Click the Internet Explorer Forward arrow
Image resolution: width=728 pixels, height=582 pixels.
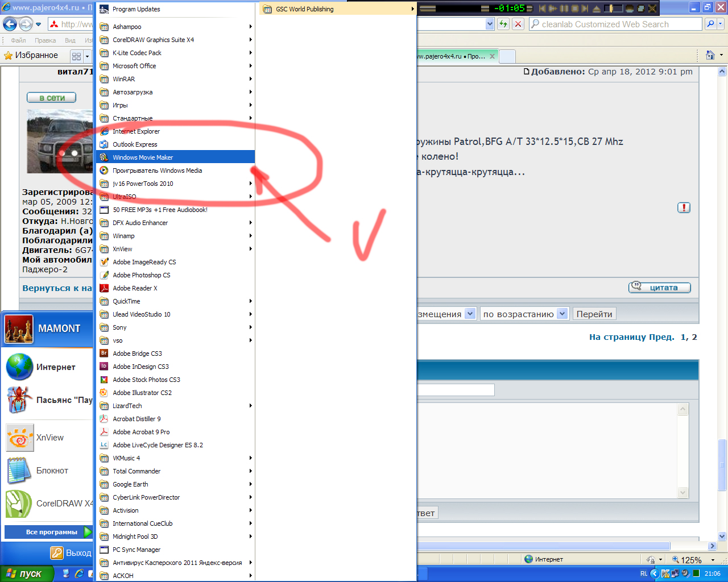click(26, 24)
